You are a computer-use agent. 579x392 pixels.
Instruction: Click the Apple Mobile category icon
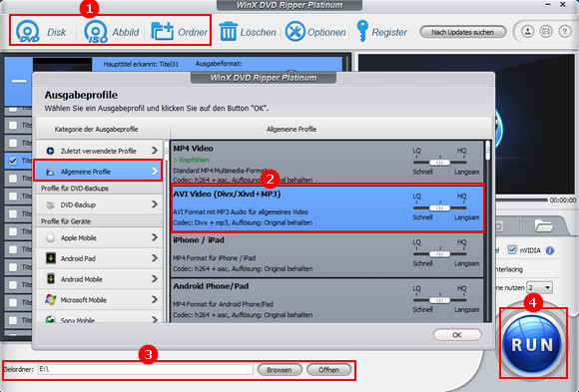(51, 238)
